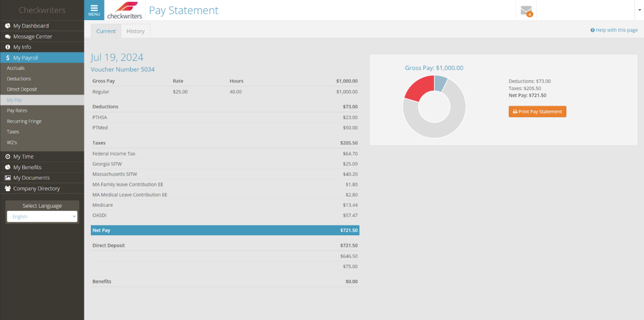644x320 pixels.
Task: Switch to the History tab
Action: click(x=135, y=31)
